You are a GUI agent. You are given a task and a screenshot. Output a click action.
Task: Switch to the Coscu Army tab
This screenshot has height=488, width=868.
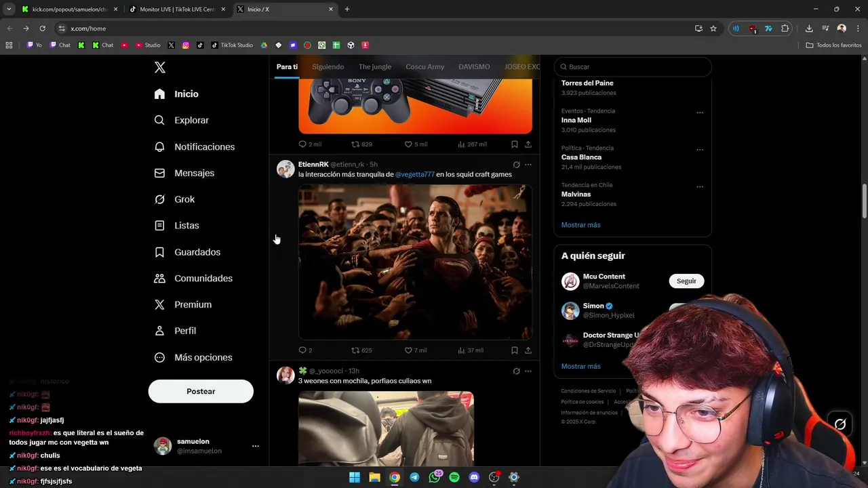(x=425, y=66)
